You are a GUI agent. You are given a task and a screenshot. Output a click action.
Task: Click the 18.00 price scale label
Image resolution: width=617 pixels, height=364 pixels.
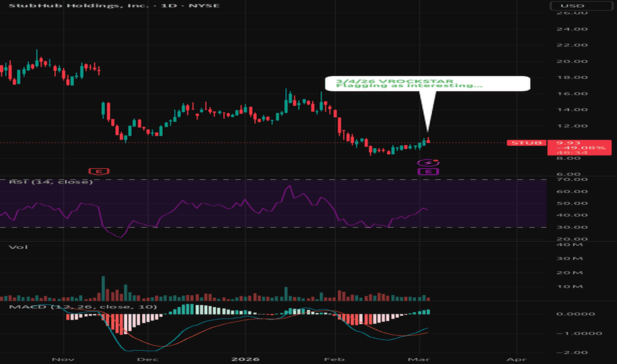572,77
